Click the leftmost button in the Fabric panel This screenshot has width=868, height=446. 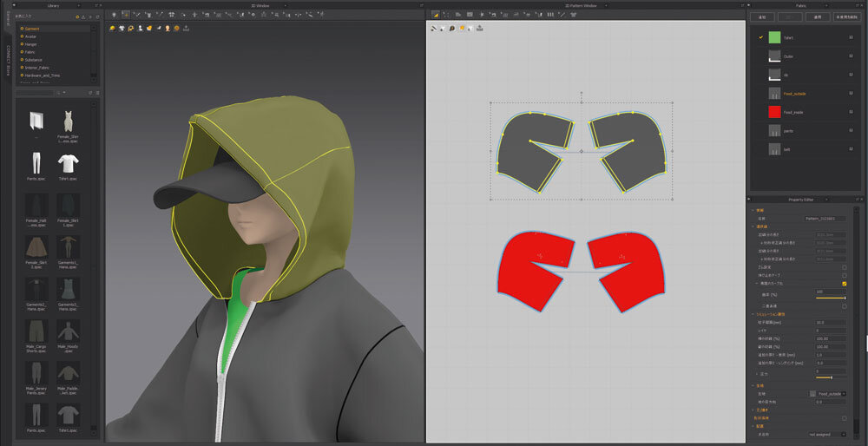pyautogui.click(x=761, y=16)
